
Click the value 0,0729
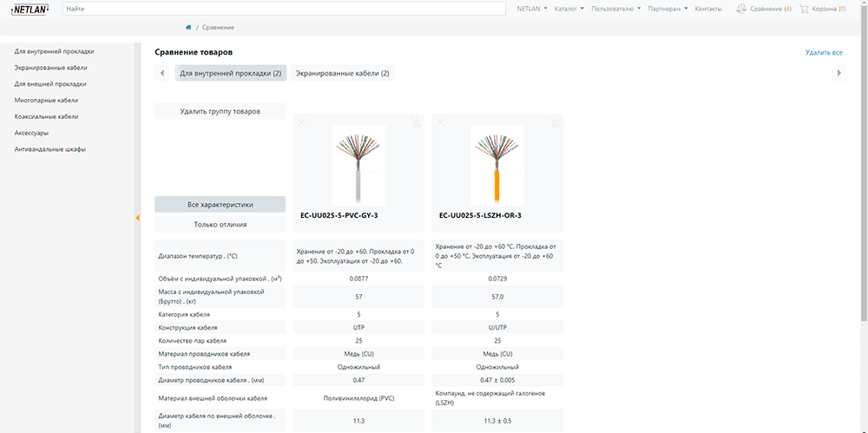497,279
